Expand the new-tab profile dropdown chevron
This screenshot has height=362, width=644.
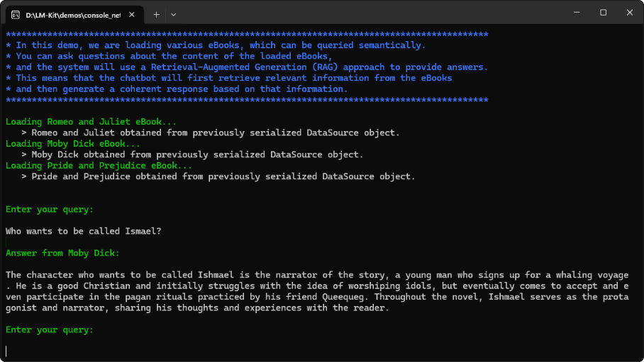(x=173, y=15)
